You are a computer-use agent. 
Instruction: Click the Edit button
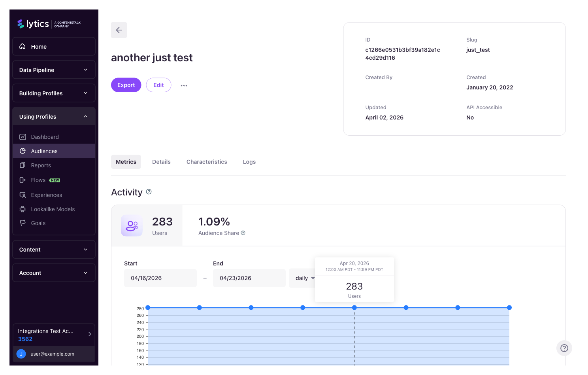158,85
